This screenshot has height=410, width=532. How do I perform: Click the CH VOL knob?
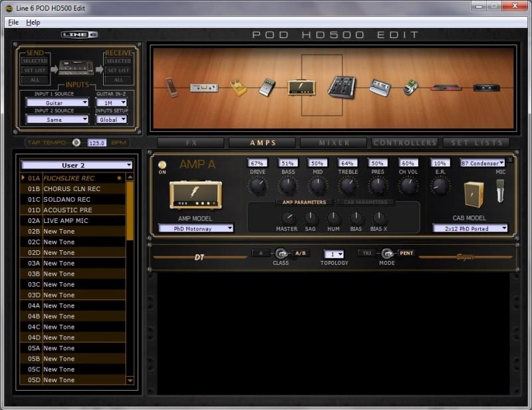point(408,186)
